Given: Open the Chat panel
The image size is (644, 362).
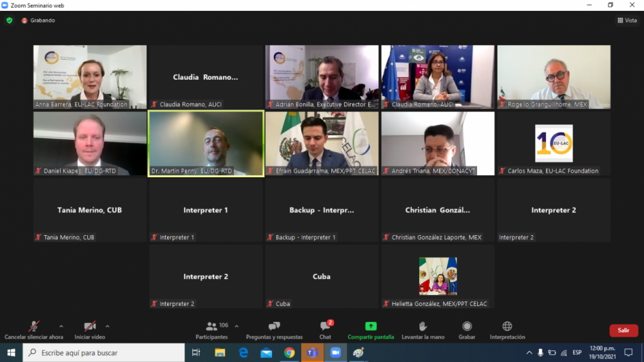Looking at the screenshot, I should pyautogui.click(x=325, y=331).
